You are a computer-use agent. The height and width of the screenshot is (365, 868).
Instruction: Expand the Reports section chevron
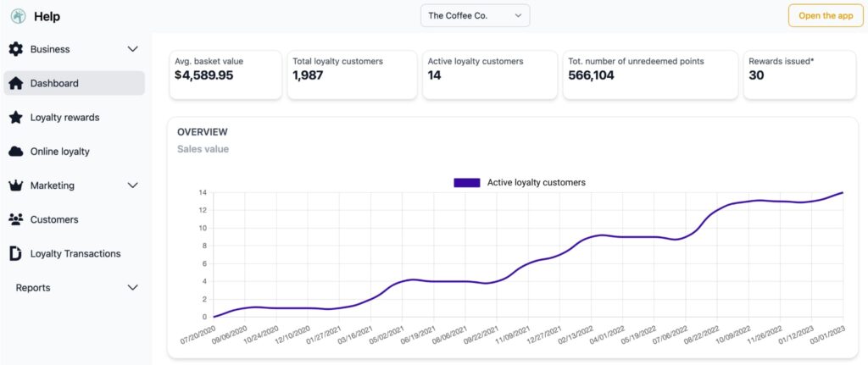[132, 288]
